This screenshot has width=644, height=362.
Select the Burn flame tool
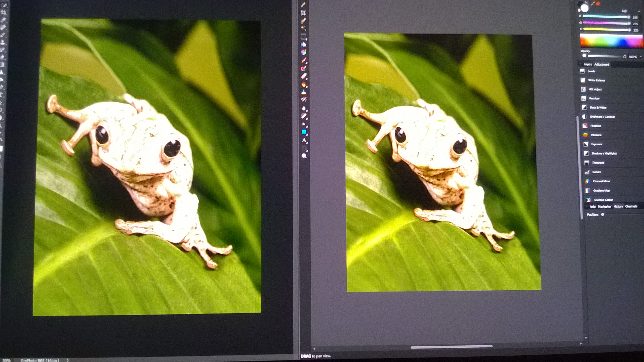click(304, 85)
